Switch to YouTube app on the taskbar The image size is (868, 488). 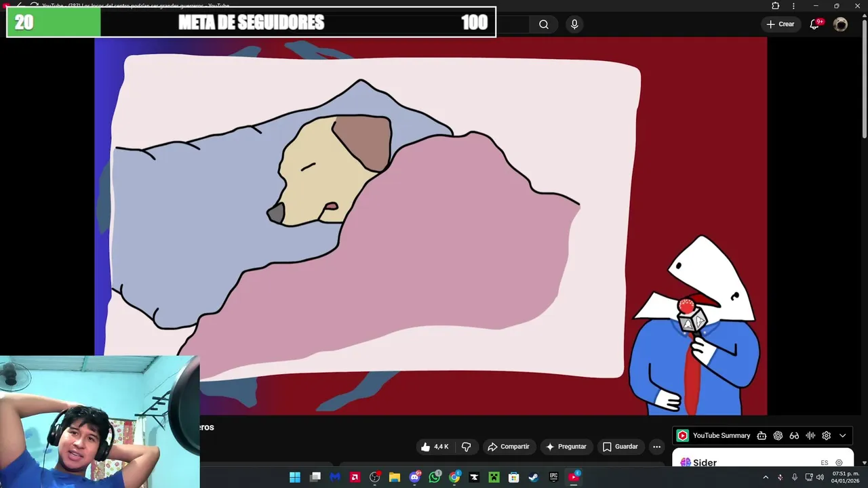pyautogui.click(x=574, y=477)
